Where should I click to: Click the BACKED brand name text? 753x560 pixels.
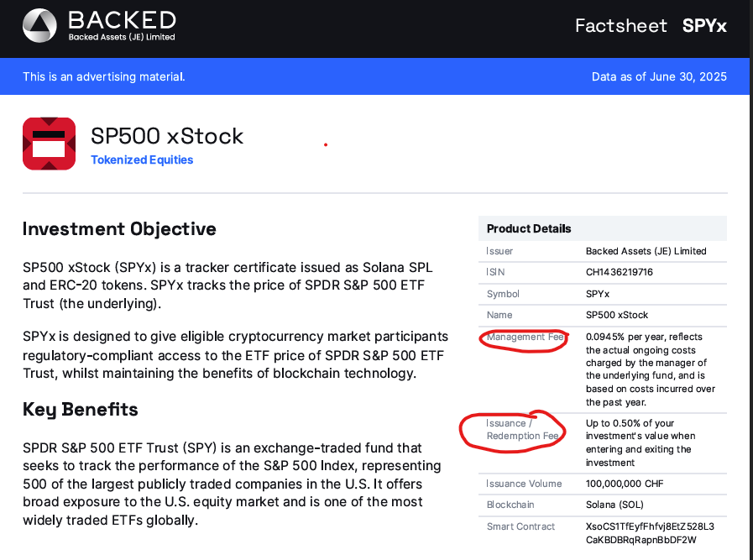(122, 20)
